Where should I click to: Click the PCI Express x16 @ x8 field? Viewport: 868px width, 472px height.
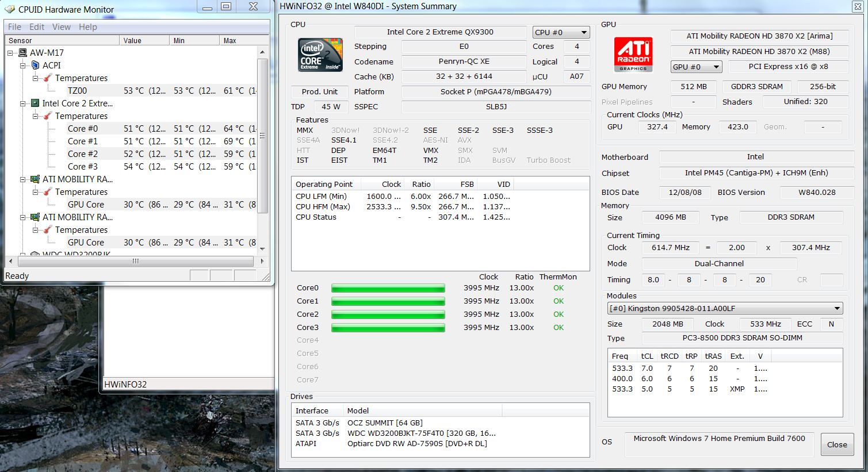point(788,67)
